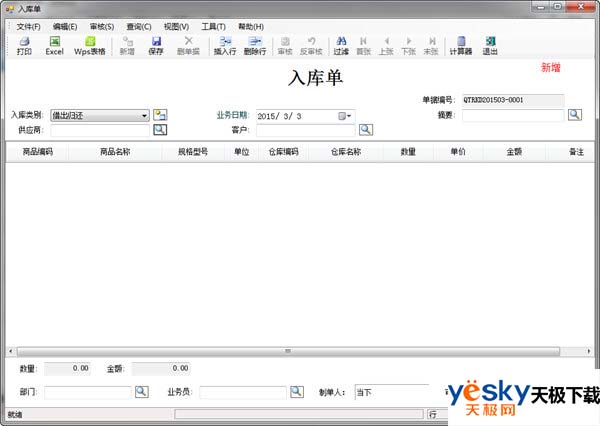Open the 审核(S) menu

pos(102,26)
